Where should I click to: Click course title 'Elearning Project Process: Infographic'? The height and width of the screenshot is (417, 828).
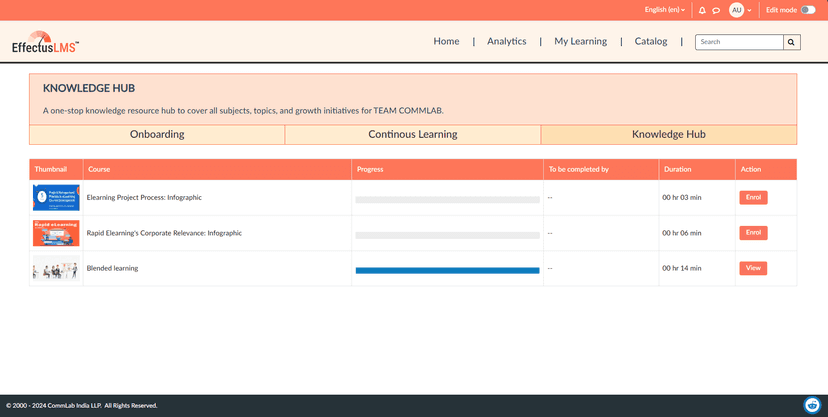[144, 197]
